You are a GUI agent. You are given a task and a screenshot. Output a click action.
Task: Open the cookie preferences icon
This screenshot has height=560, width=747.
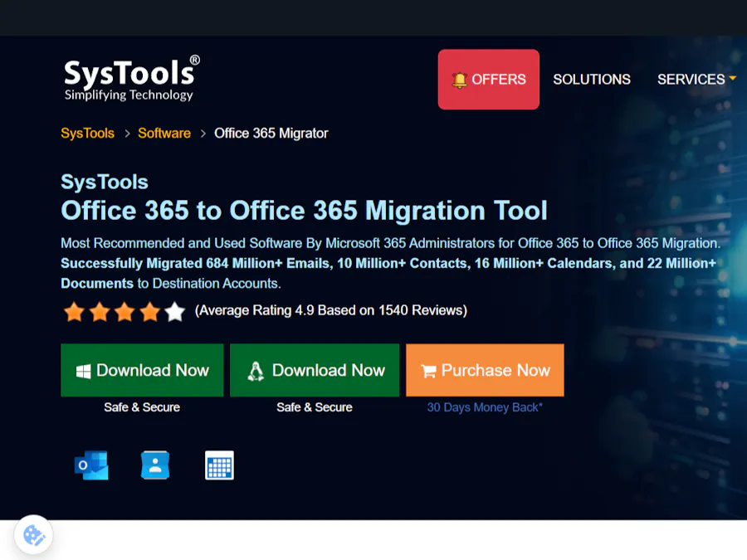tap(33, 535)
